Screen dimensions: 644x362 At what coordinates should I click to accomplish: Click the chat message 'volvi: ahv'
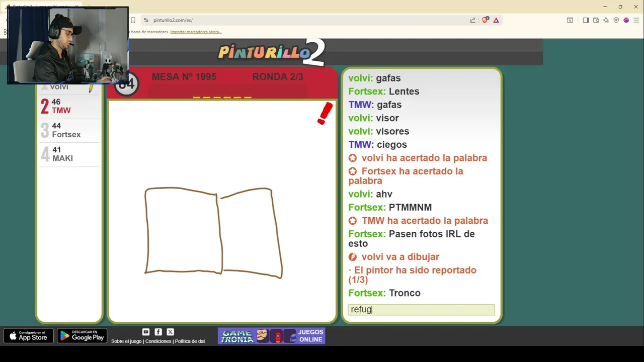coord(370,194)
